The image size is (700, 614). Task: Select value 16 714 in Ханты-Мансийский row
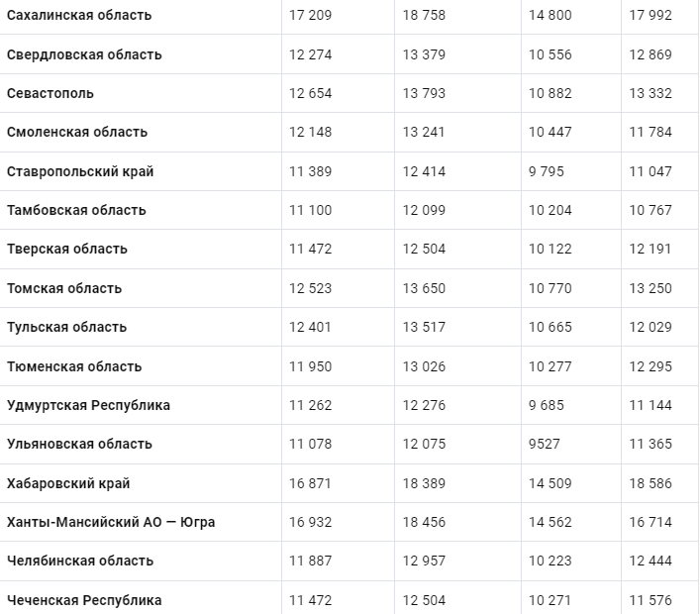click(x=650, y=522)
